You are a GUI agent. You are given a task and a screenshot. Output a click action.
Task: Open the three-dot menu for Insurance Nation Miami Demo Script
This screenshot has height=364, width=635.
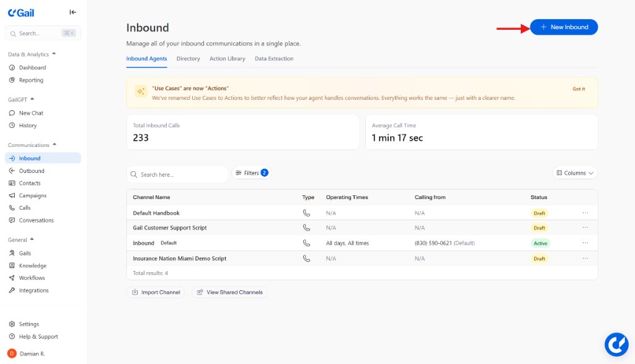point(584,259)
